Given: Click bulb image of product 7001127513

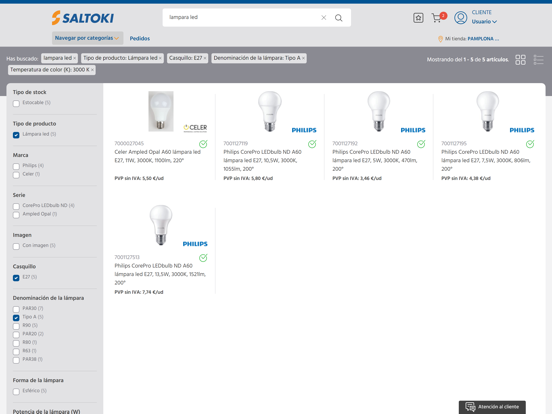Looking at the screenshot, I should [x=161, y=225].
